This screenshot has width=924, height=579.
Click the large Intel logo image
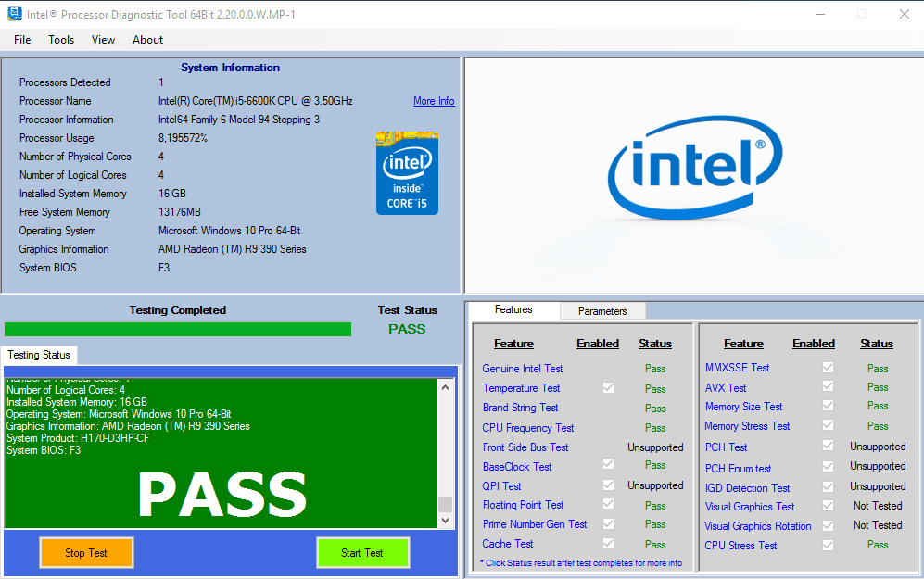[x=695, y=167]
